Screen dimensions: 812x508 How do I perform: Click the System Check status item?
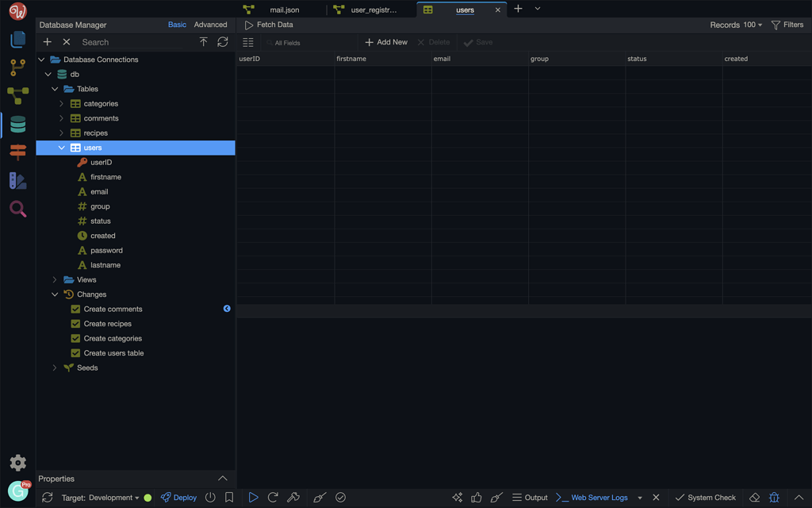pos(705,497)
